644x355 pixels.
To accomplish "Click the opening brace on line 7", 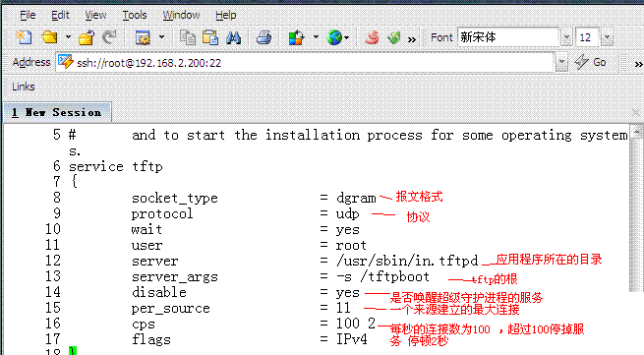I will 75,181.
